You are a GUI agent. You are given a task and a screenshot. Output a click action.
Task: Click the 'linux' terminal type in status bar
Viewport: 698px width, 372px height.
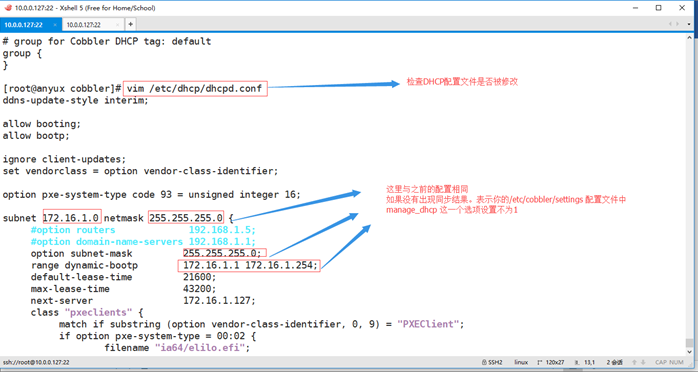point(521,362)
